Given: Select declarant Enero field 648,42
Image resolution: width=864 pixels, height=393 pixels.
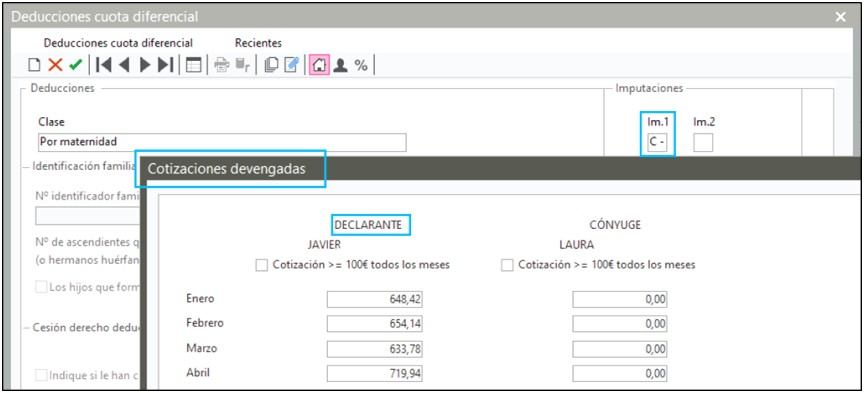Looking at the screenshot, I should tap(375, 299).
